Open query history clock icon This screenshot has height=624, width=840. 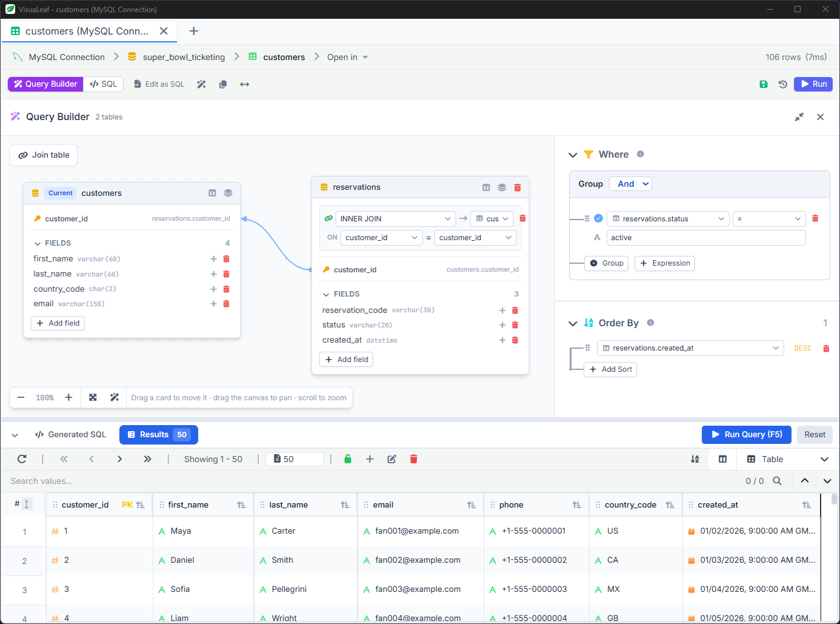783,84
